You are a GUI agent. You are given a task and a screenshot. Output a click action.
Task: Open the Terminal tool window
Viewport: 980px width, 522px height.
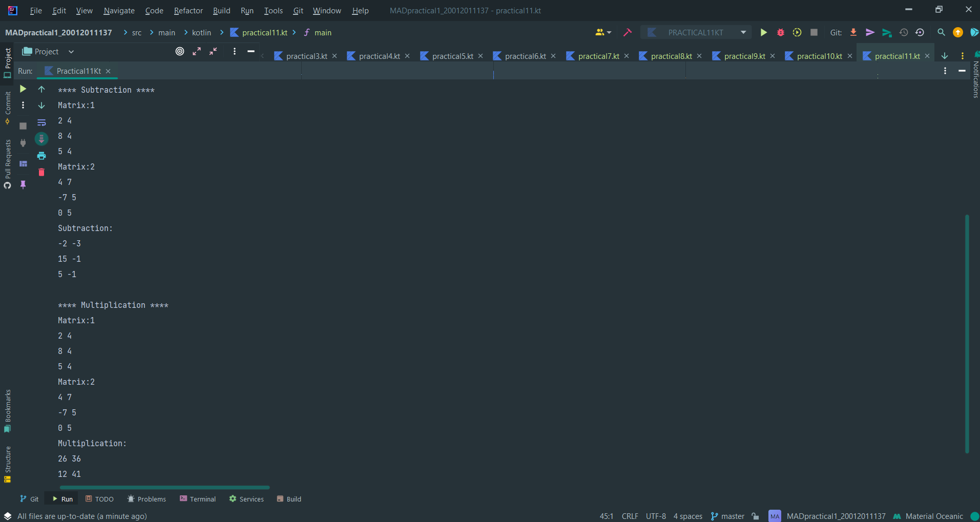coord(198,499)
